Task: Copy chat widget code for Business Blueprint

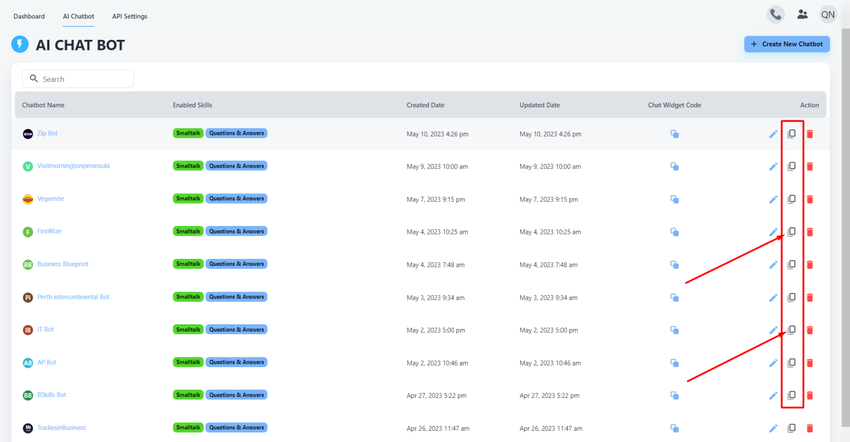Action: point(674,265)
